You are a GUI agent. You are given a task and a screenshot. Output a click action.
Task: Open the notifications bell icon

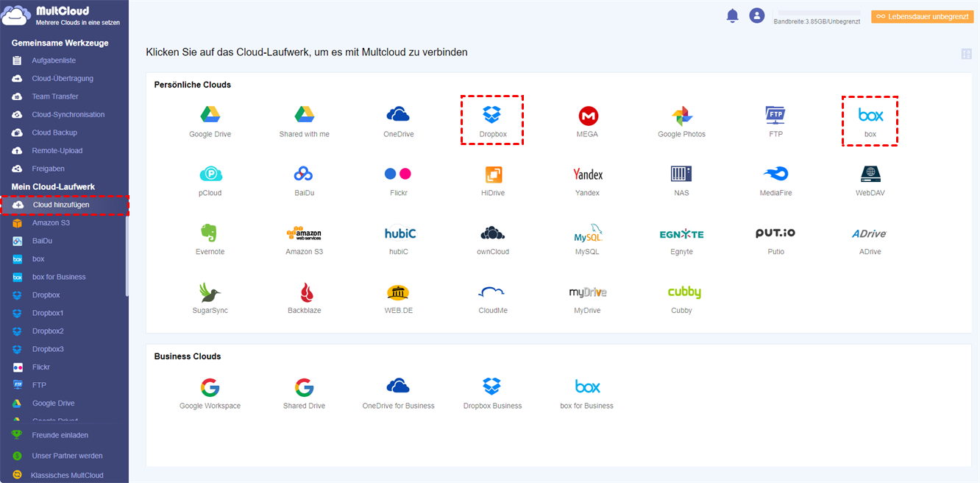[732, 15]
